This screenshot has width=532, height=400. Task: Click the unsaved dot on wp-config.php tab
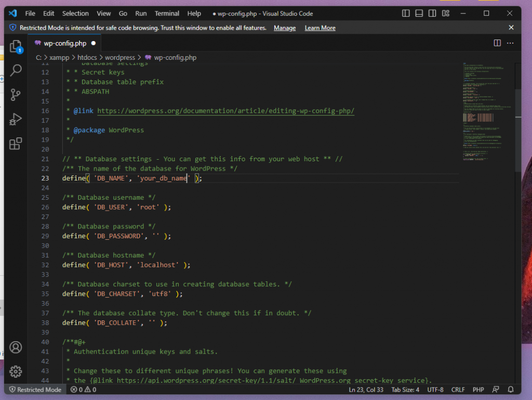(x=94, y=43)
